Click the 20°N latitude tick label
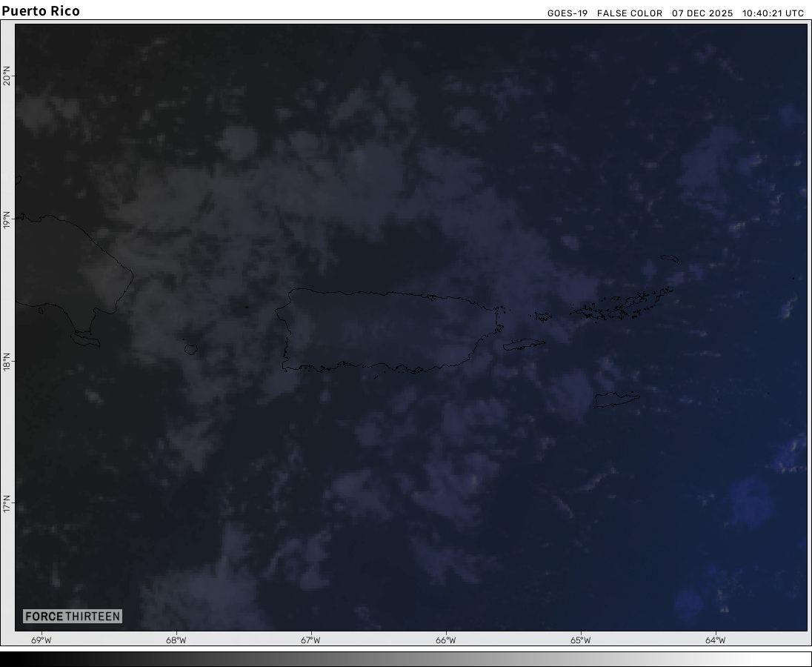Viewport: 812px width, 667px height. (x=7, y=76)
